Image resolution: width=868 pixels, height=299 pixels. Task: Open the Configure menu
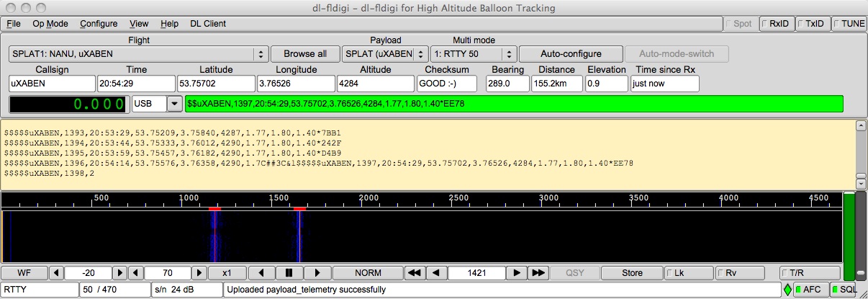[99, 24]
